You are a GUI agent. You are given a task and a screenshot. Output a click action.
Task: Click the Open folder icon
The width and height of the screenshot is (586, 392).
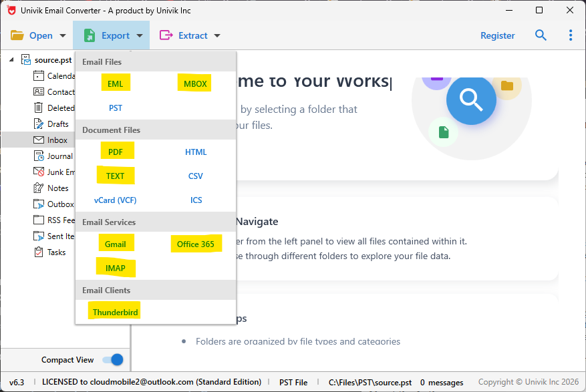pos(17,35)
